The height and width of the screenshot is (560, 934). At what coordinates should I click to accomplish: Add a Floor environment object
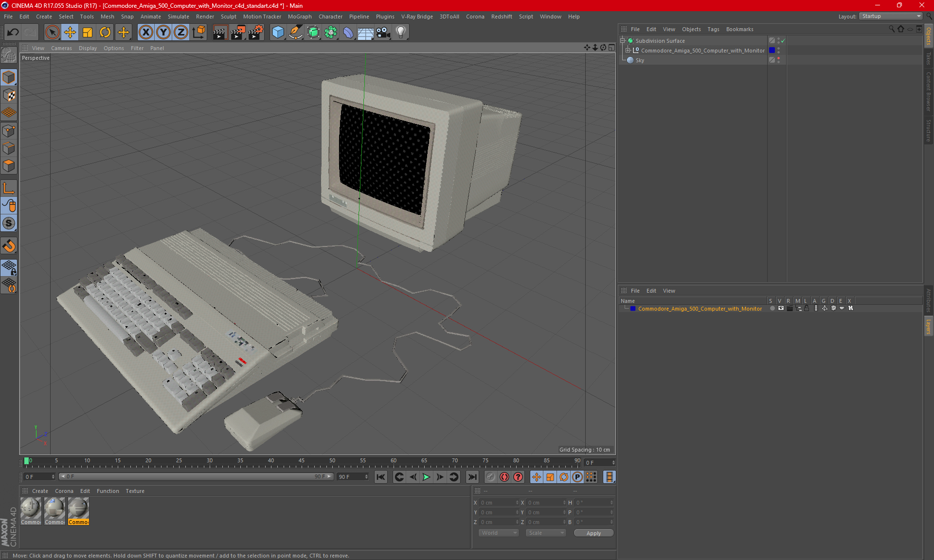(x=366, y=33)
